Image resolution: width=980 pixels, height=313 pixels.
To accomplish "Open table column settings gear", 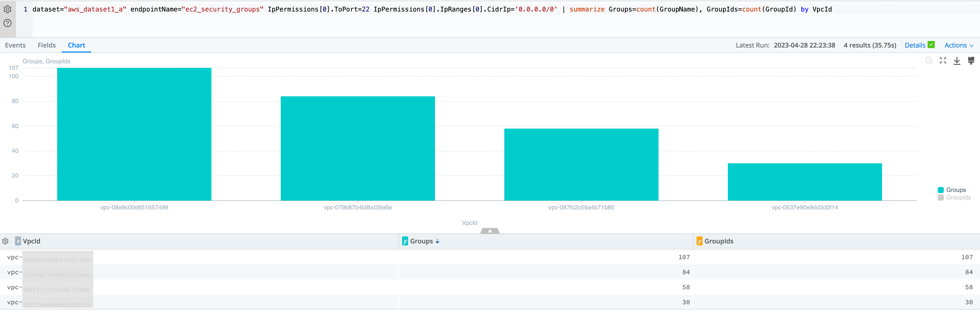I will (5, 241).
